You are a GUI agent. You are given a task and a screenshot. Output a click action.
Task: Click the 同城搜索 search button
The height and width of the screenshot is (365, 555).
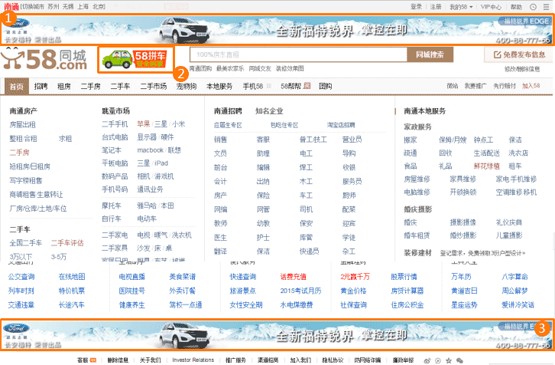pos(430,55)
